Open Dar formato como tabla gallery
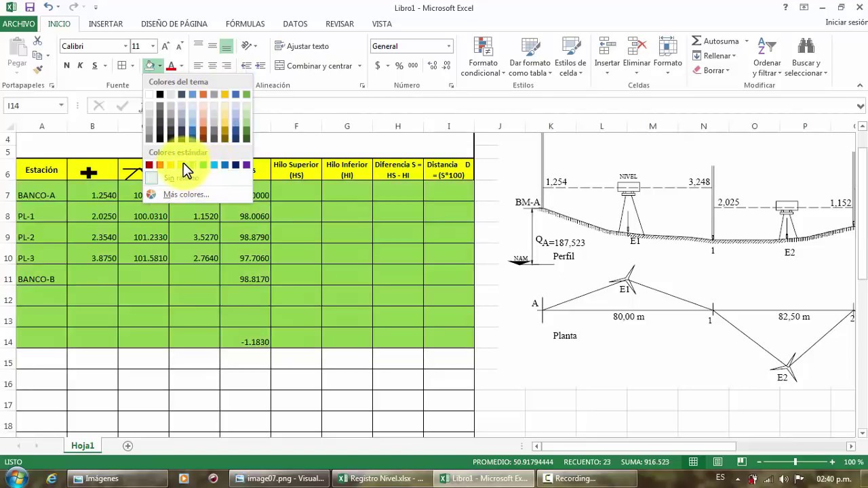Image resolution: width=868 pixels, height=488 pixels. tap(530, 57)
